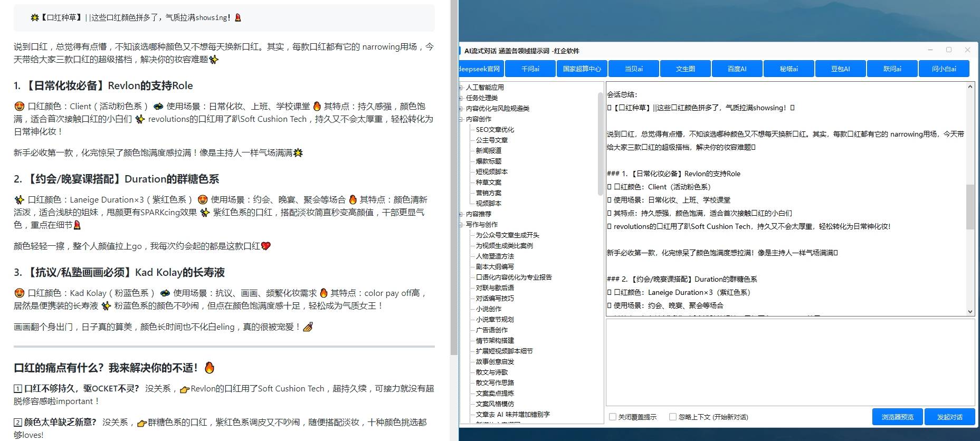Select 视频脚本 prompt
The image size is (980, 441).
[x=489, y=204]
